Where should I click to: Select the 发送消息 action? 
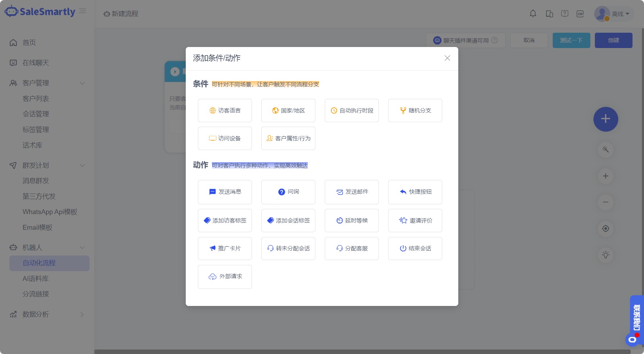coord(225,192)
